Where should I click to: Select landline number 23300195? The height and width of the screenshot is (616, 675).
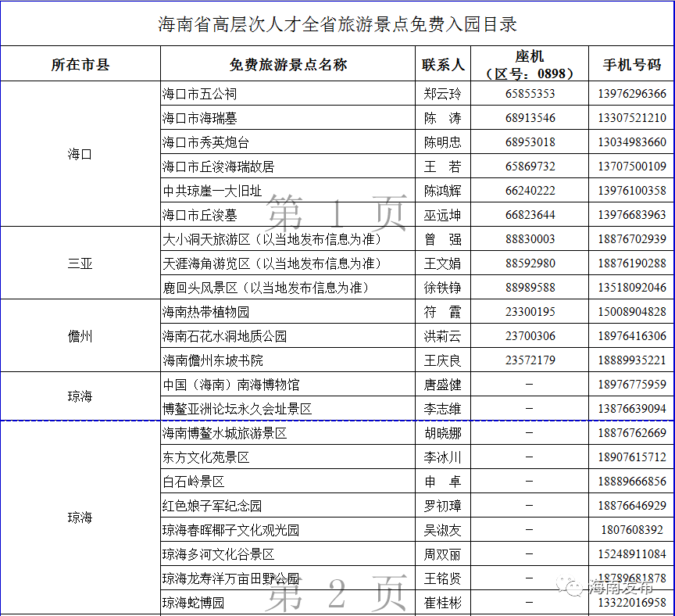(530, 311)
